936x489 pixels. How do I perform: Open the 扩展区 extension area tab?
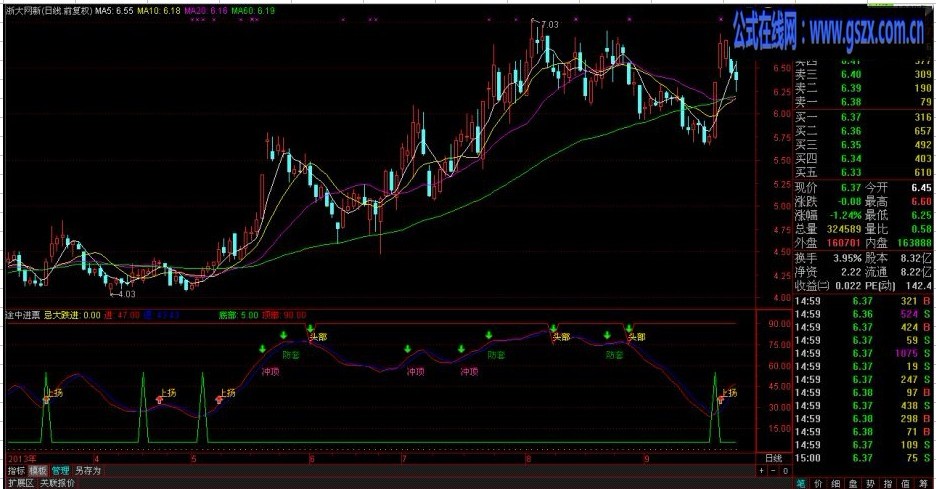pyautogui.click(x=20, y=483)
